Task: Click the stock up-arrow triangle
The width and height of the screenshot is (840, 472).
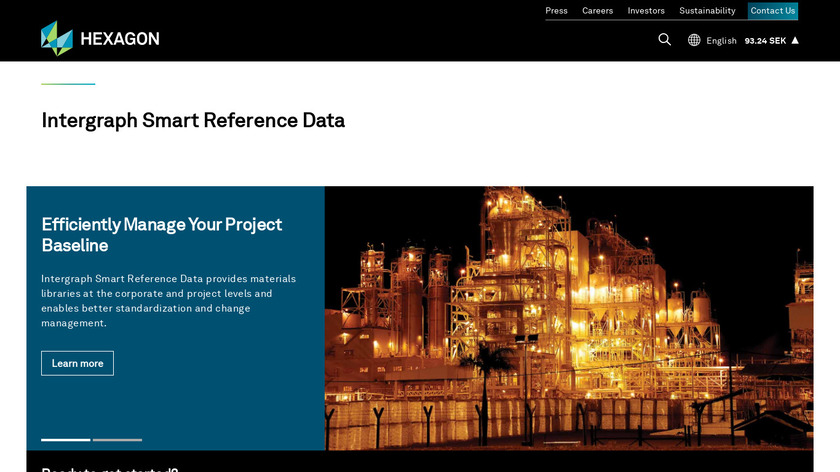Action: coord(795,40)
